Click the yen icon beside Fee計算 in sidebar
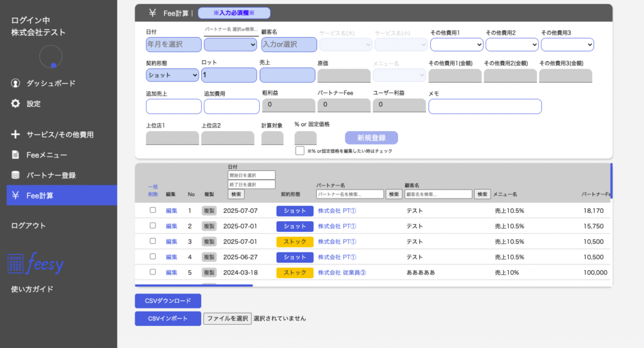 coord(16,195)
